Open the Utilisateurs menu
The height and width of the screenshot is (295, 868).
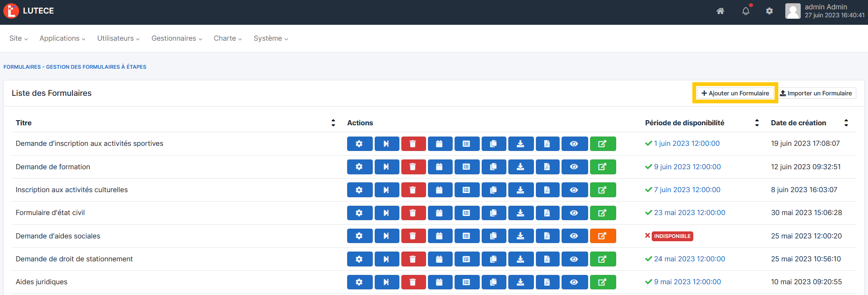[118, 38]
